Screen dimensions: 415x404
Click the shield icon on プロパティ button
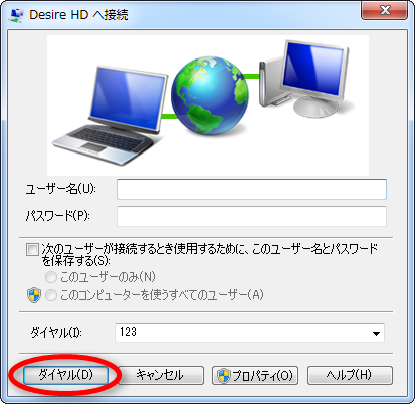click(224, 376)
